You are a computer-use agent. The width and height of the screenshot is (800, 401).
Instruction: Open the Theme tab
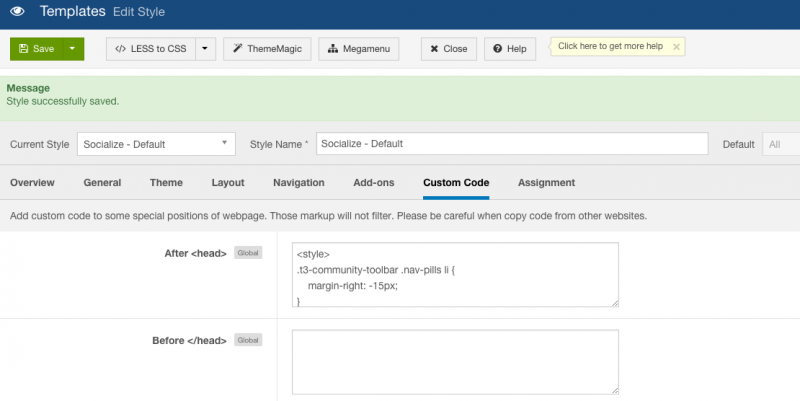pyautogui.click(x=166, y=183)
